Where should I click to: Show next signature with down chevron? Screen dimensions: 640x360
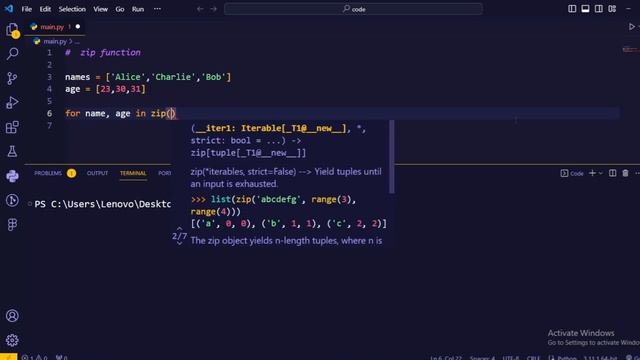click(180, 243)
